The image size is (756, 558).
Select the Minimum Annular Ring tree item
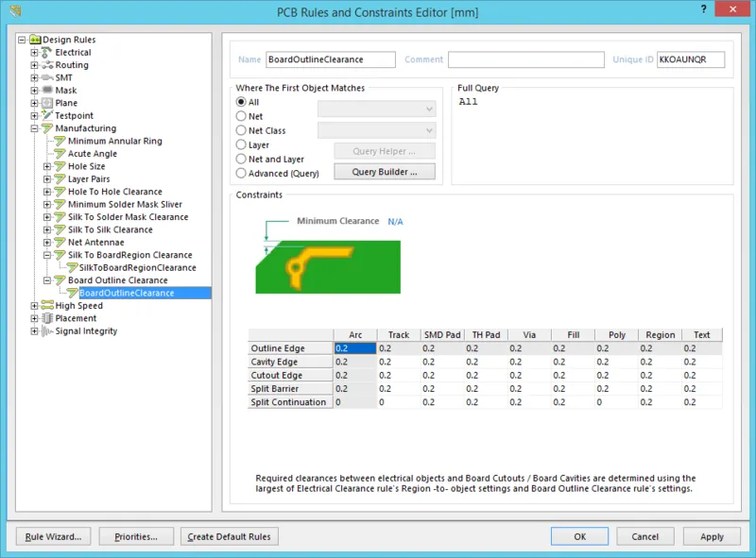114,141
